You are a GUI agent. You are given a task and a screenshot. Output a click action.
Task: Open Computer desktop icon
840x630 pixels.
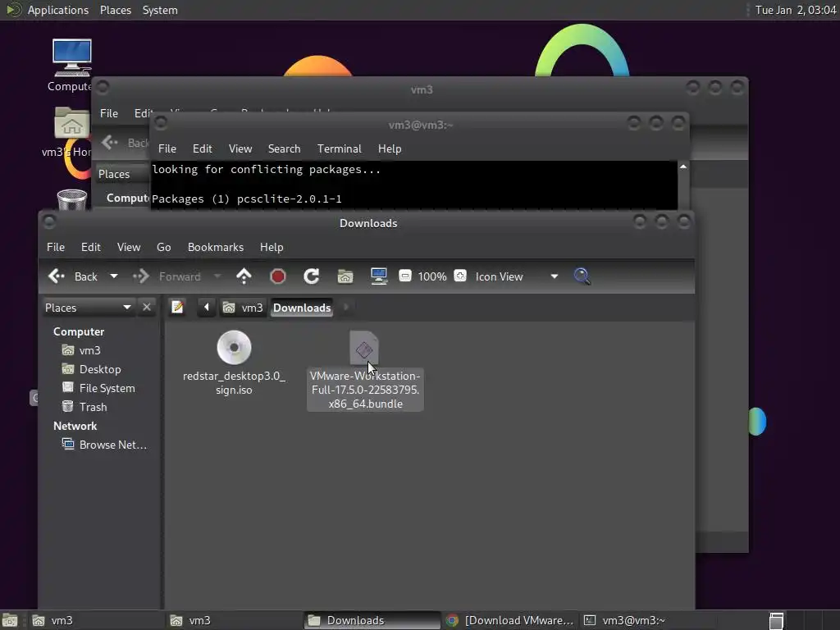tap(71, 66)
